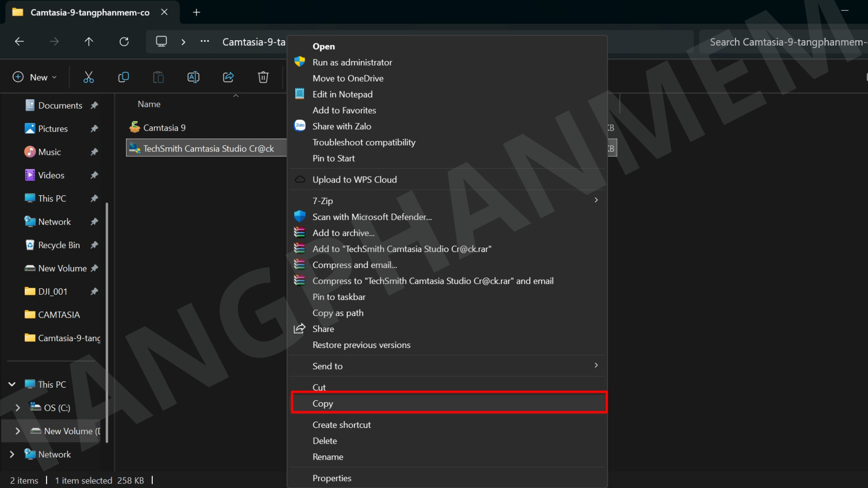Open Pictures in the sidebar
Viewport: 868px width, 488px height.
pyautogui.click(x=53, y=128)
